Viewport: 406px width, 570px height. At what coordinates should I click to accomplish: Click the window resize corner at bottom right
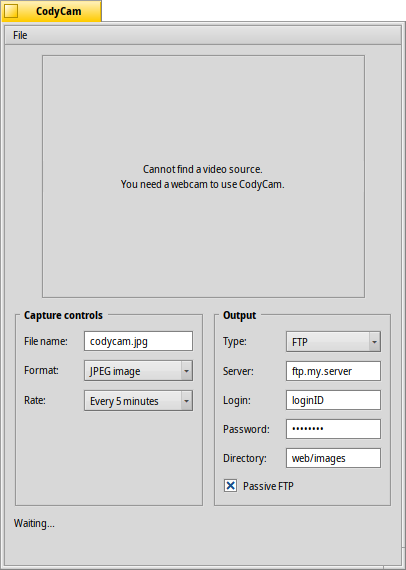[402, 566]
